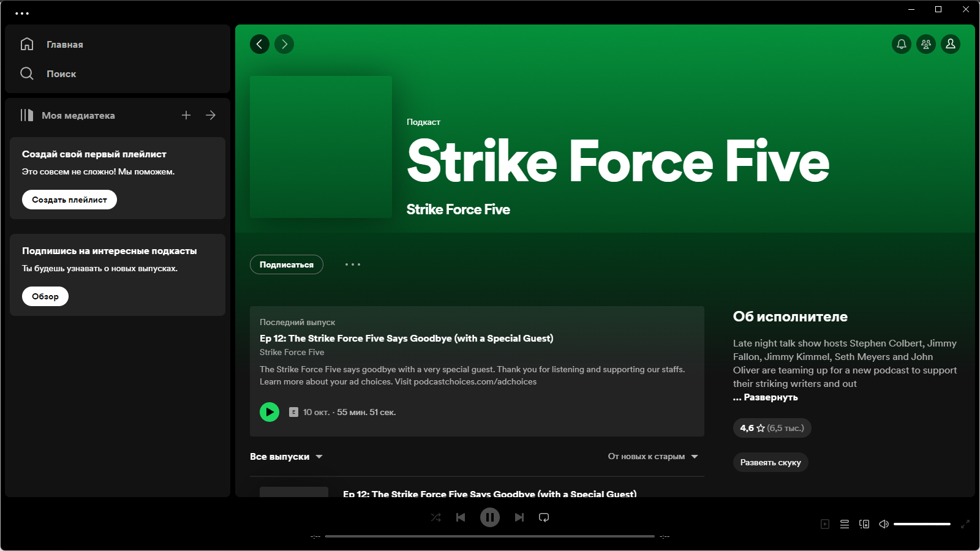980x551 pixels.
Task: Open the queue icon in player bar
Action: pyautogui.click(x=845, y=524)
